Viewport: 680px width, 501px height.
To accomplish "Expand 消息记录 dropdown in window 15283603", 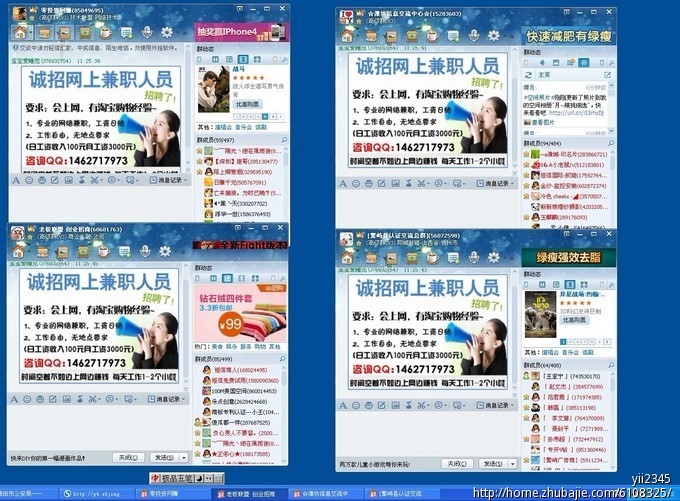I will [x=513, y=183].
